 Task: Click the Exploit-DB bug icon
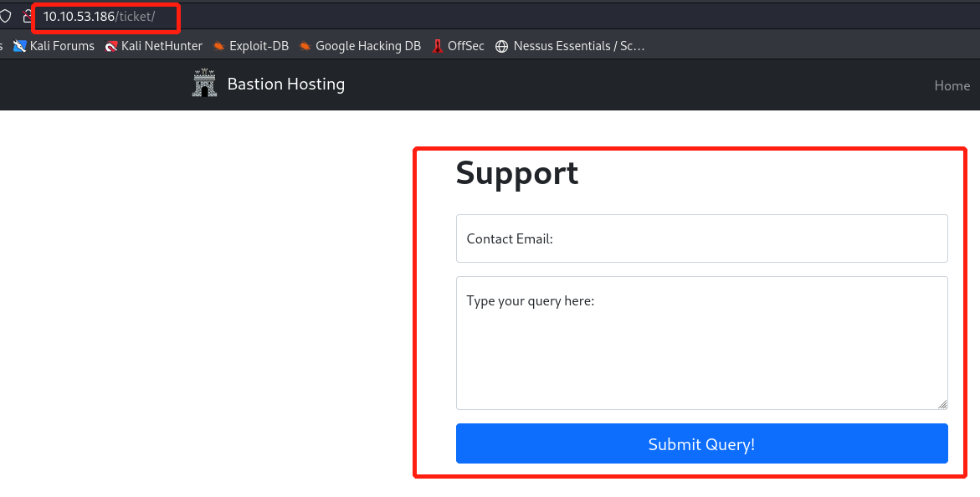219,46
